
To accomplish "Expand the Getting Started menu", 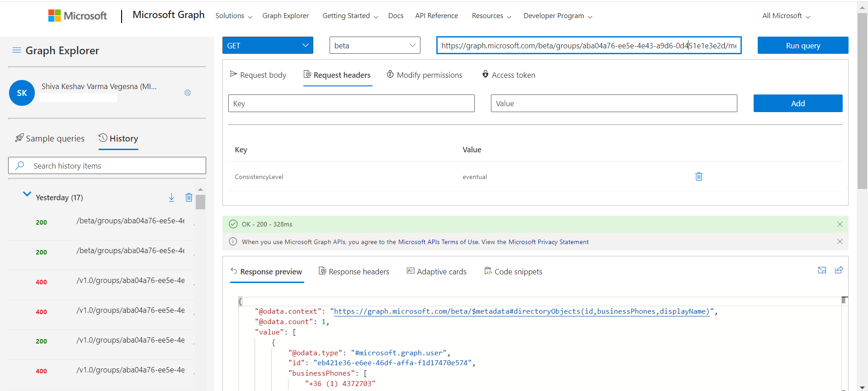I will pyautogui.click(x=350, y=16).
